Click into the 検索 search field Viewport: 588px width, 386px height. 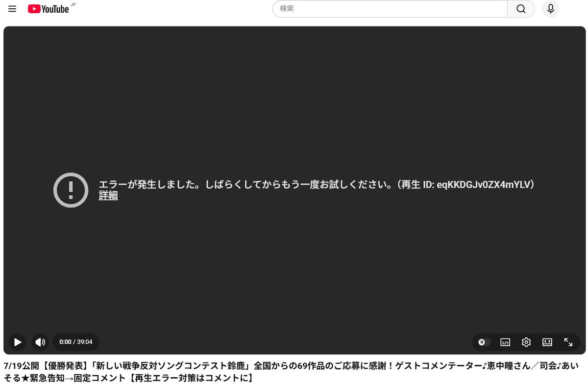point(390,9)
